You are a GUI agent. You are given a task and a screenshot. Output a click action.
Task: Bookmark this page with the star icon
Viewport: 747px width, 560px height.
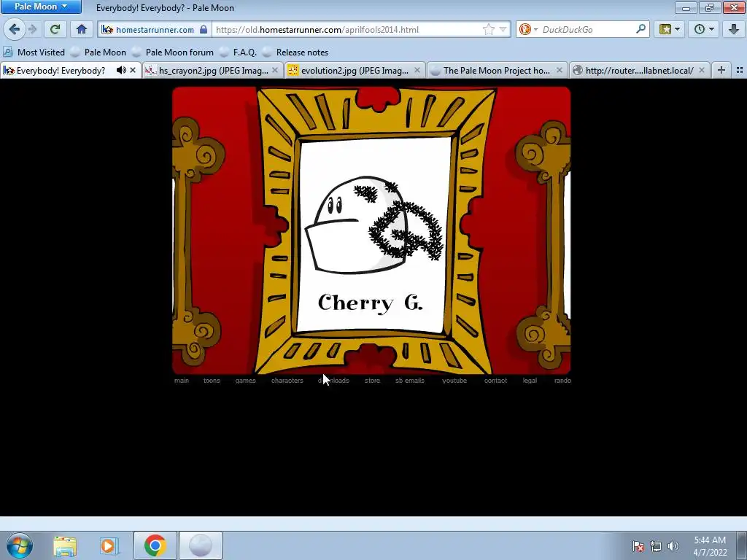pyautogui.click(x=488, y=29)
